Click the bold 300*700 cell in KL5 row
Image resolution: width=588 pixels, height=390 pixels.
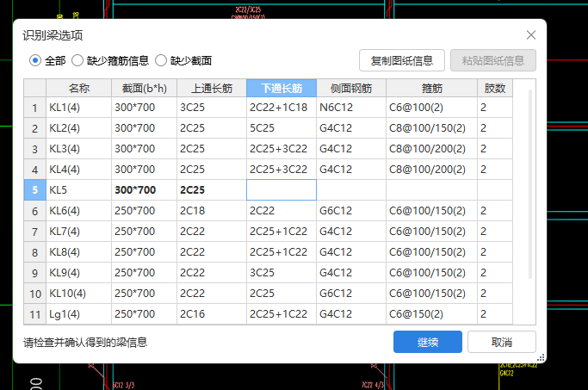click(144, 189)
